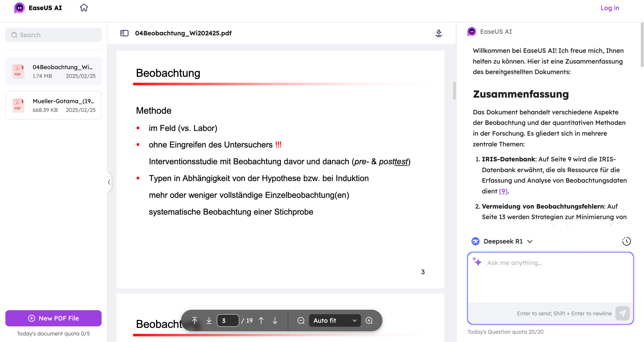Screen dimensions: 644x342
Task: Click "IRIS-Datenbank" bold text
Action: (x=509, y=159)
